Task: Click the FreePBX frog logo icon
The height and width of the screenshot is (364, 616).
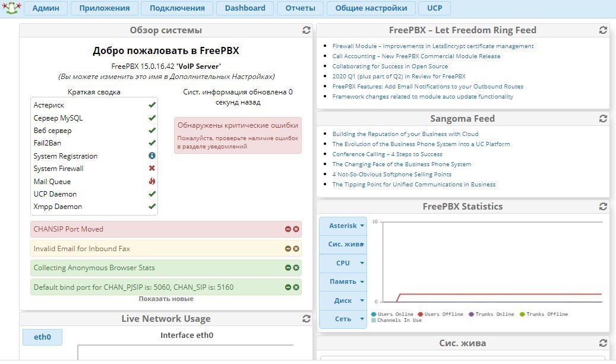Action: click(x=11, y=8)
